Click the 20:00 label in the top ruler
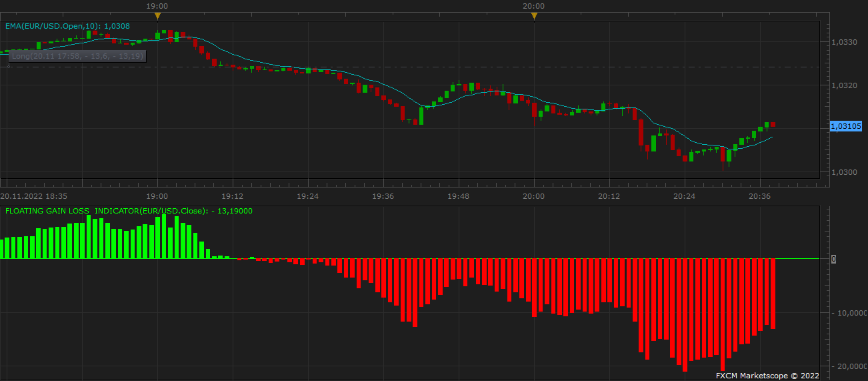The image size is (868, 381). tap(534, 6)
